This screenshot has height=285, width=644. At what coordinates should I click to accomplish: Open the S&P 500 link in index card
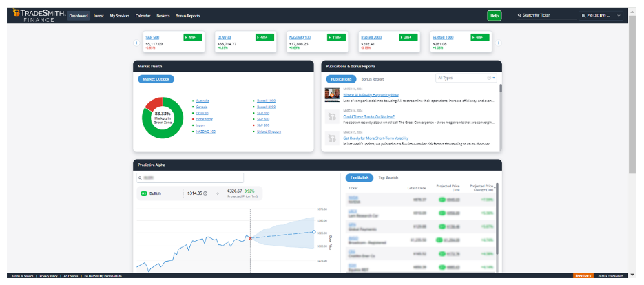(x=152, y=37)
